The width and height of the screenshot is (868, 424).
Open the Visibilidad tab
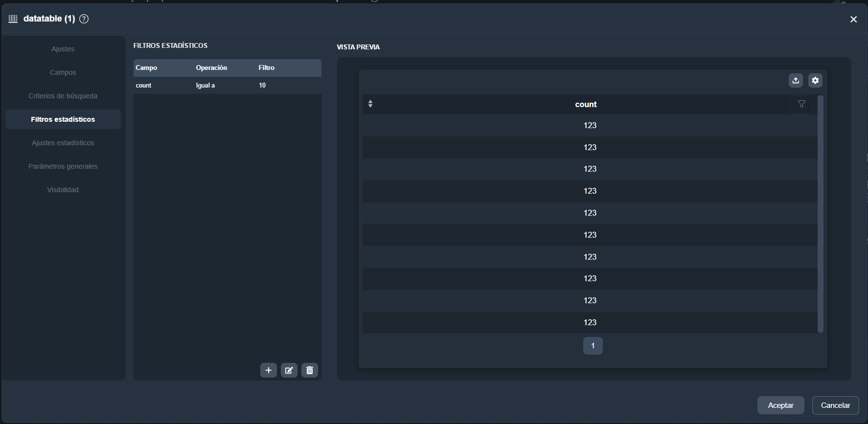pyautogui.click(x=63, y=190)
